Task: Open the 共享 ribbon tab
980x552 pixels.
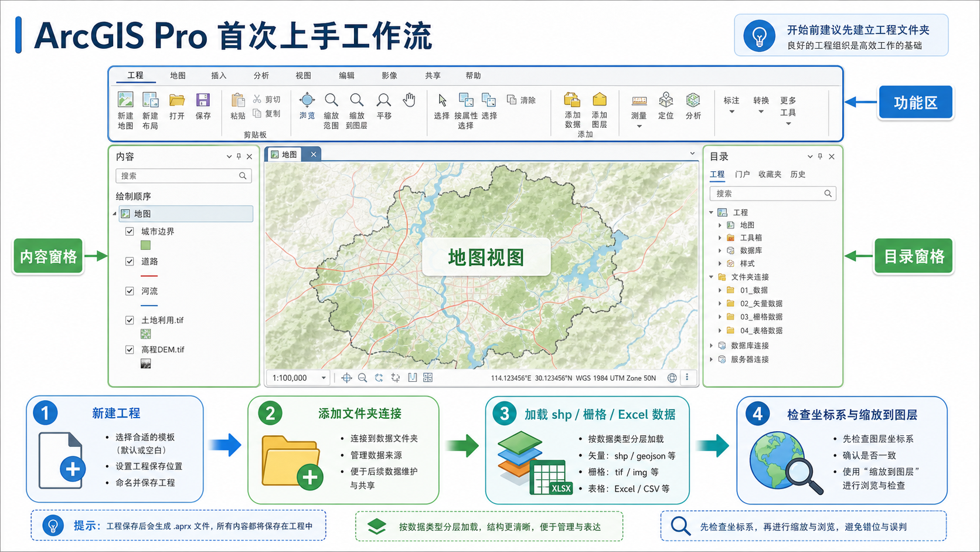Action: 433,76
